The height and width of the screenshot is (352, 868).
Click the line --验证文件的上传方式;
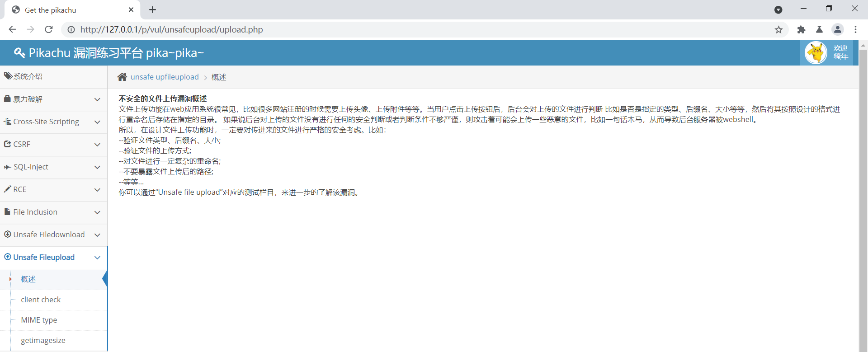(x=155, y=150)
